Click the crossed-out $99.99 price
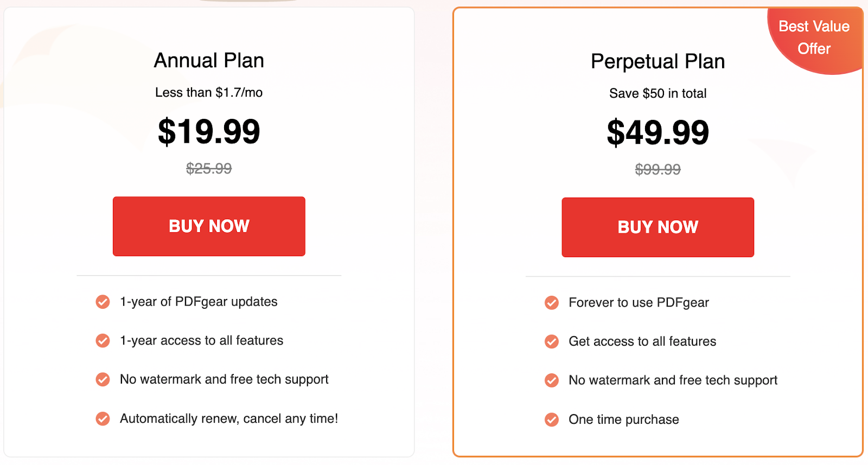The height and width of the screenshot is (465, 868). pos(658,170)
